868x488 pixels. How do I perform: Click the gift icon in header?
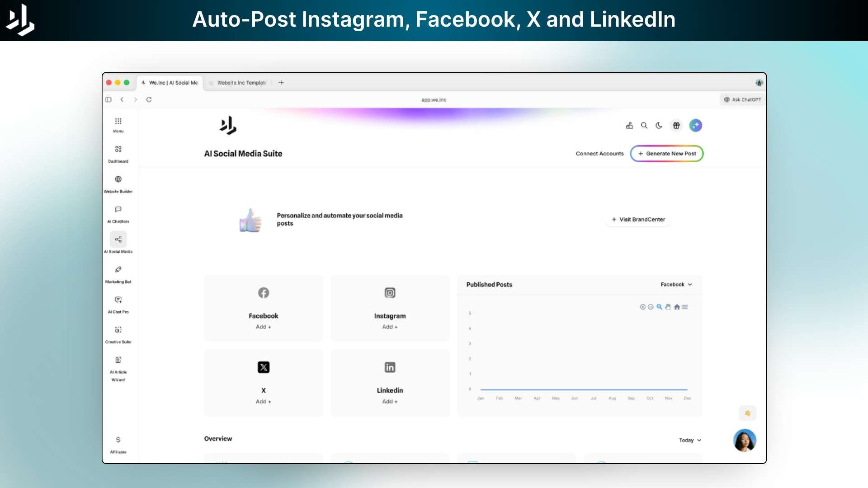676,126
